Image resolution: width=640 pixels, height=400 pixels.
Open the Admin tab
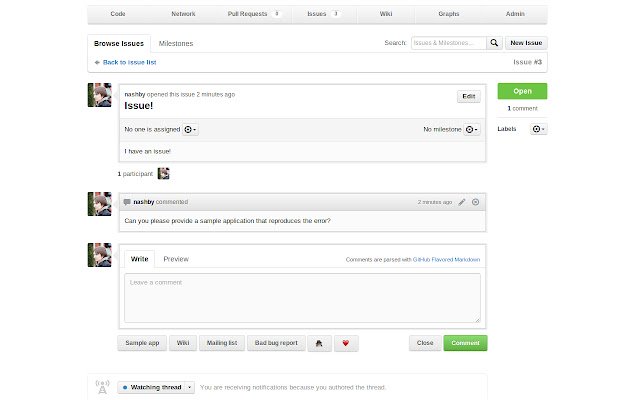point(515,14)
